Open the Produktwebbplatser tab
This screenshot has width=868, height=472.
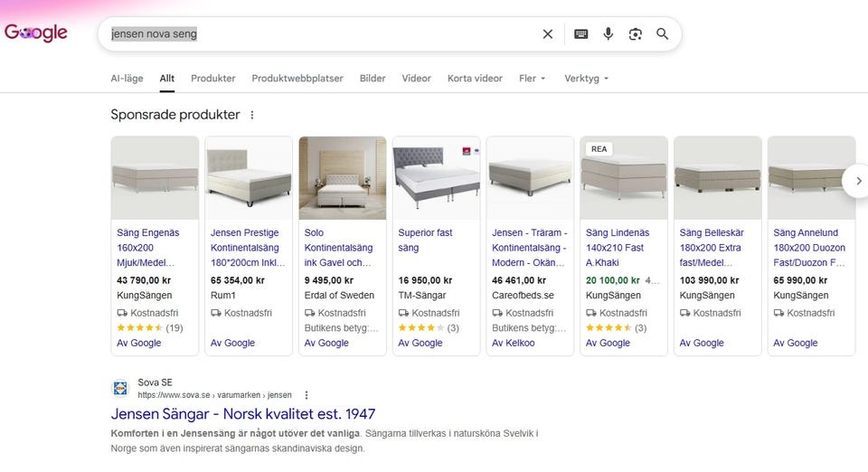pos(297,78)
